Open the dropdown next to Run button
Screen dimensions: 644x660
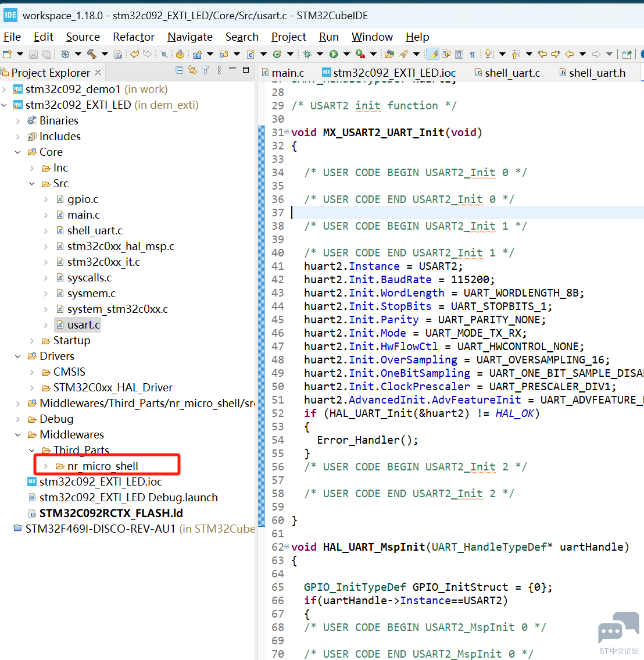pos(346,54)
